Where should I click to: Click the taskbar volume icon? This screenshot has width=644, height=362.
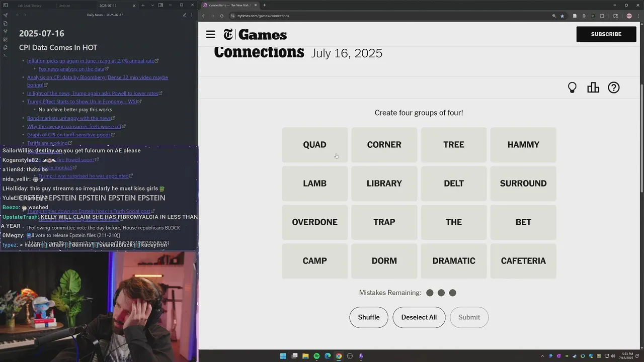coord(613,356)
